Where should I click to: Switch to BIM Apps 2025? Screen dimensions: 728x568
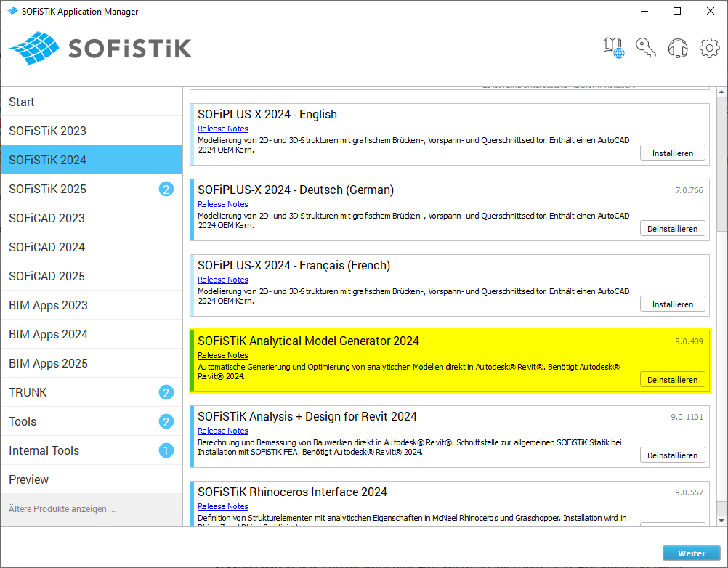pyautogui.click(x=92, y=363)
